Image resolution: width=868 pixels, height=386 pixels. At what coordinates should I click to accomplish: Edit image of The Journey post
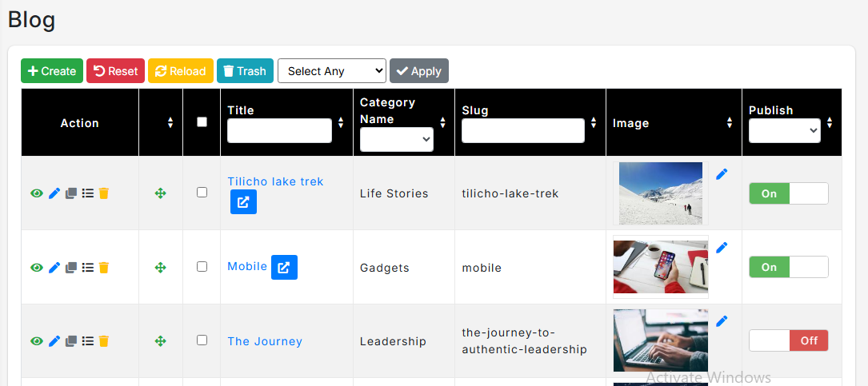click(722, 320)
